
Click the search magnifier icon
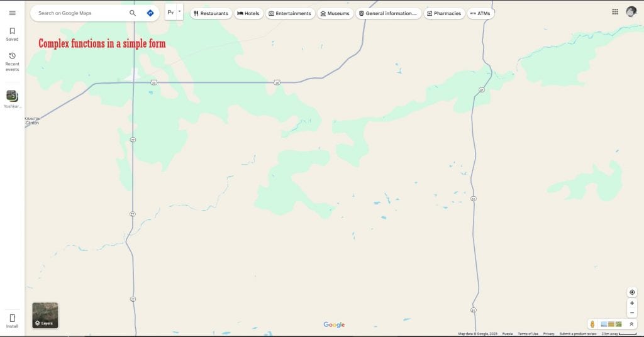[133, 13]
